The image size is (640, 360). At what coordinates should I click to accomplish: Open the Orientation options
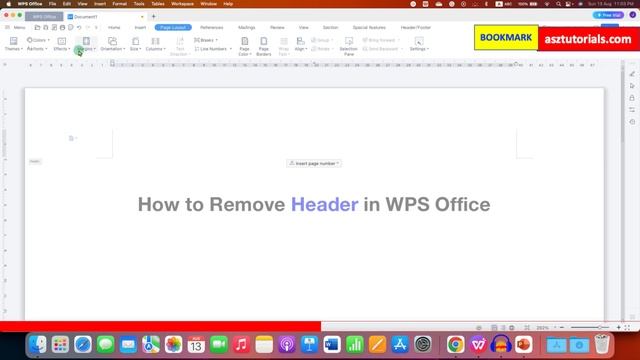[x=113, y=44]
